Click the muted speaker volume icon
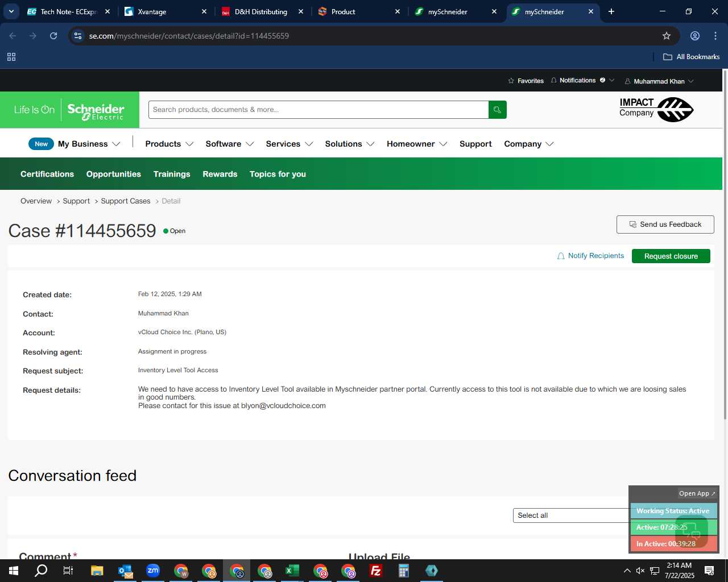This screenshot has width=728, height=582. (640, 571)
